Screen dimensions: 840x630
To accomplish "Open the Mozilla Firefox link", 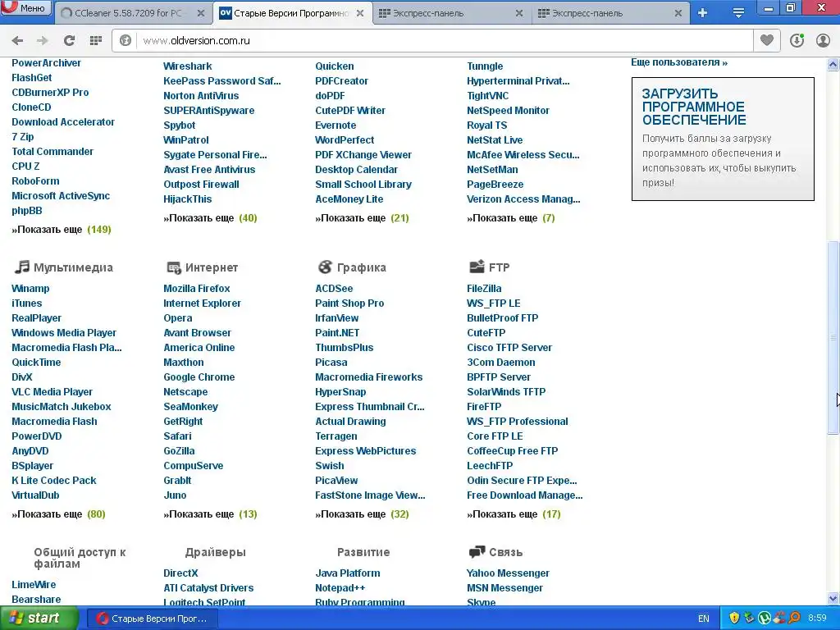I will [196, 288].
